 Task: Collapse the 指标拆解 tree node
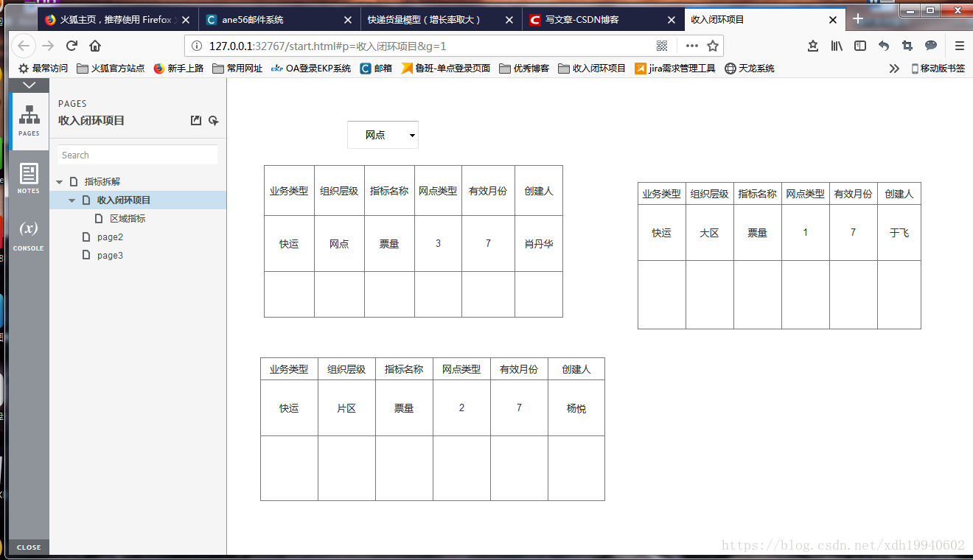pos(60,182)
